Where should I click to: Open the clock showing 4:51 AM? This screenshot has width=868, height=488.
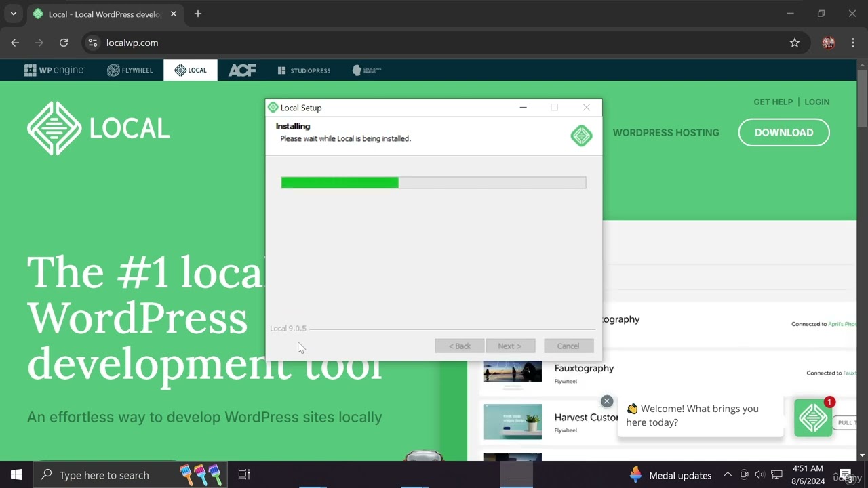(807, 474)
